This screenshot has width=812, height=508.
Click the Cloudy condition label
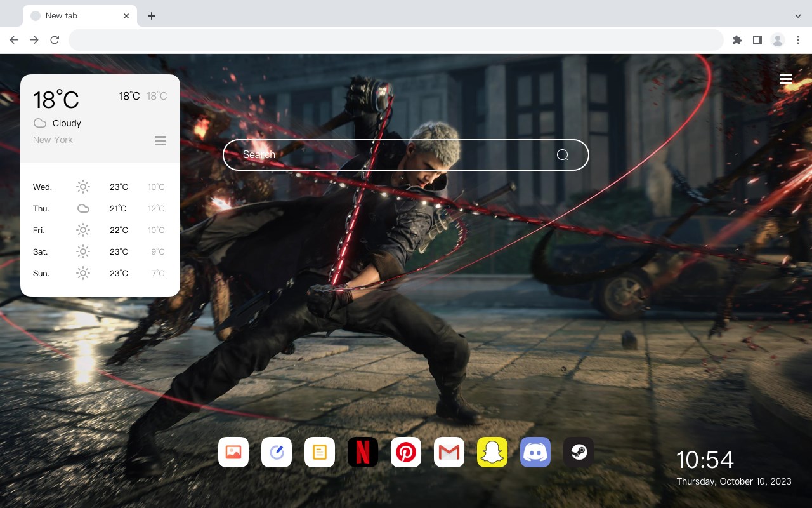(67, 123)
